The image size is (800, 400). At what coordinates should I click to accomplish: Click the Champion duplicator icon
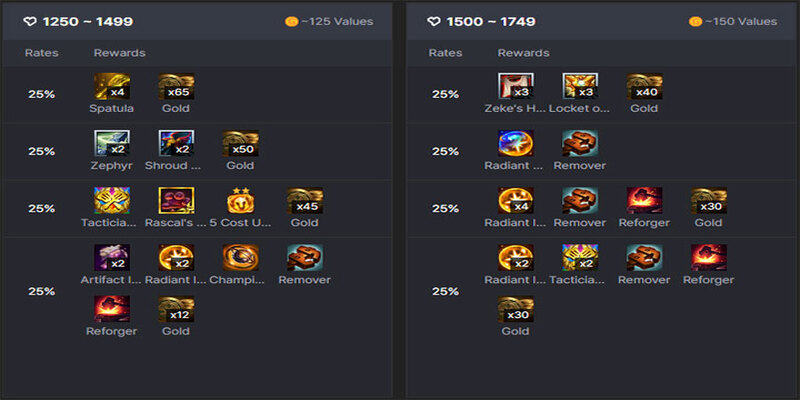240,258
